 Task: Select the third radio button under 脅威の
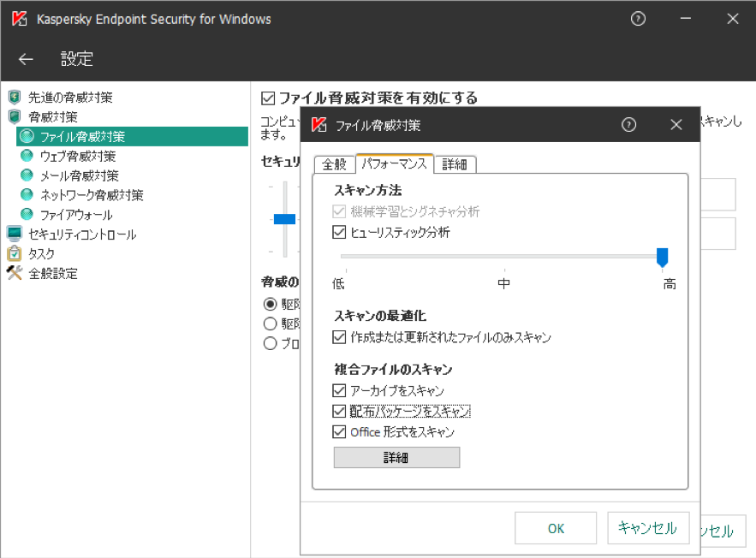[270, 343]
